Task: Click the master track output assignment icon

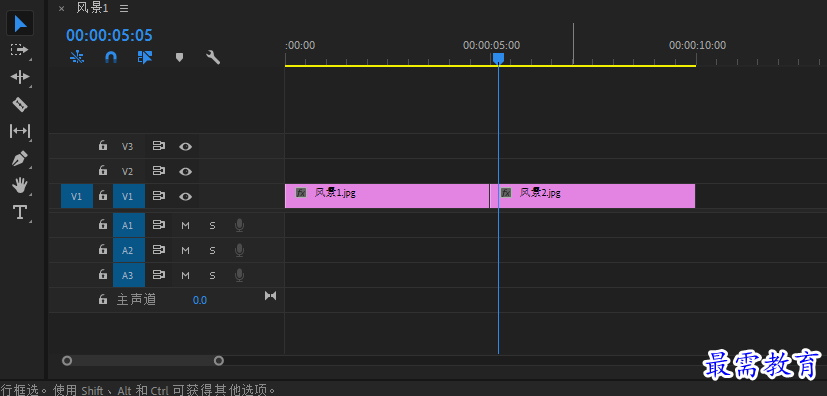Action: [271, 296]
